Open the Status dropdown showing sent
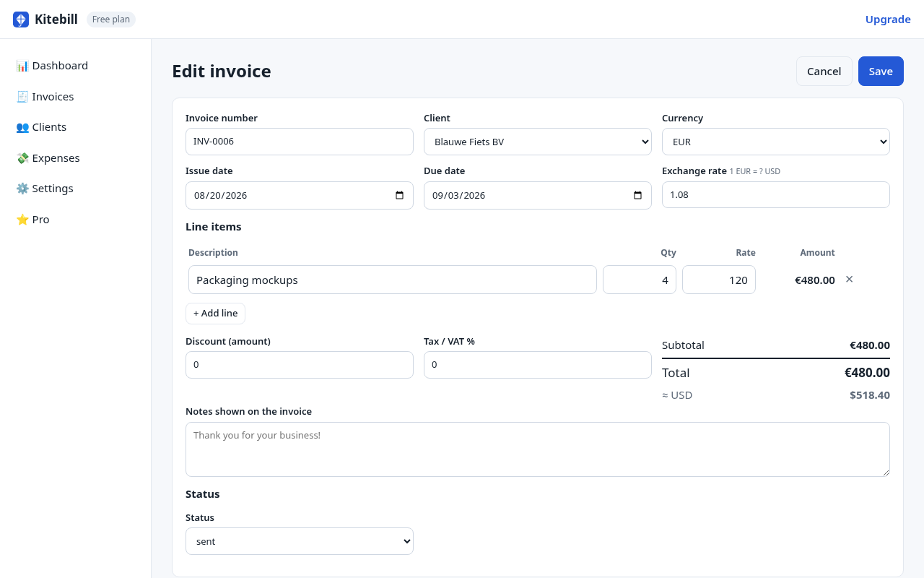924x578 pixels. pos(300,541)
